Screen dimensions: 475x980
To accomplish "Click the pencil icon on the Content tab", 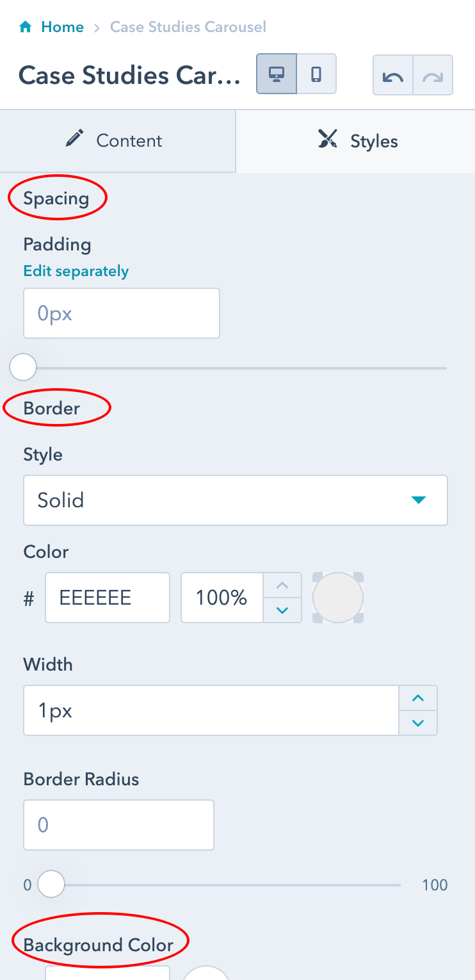I will (75, 139).
